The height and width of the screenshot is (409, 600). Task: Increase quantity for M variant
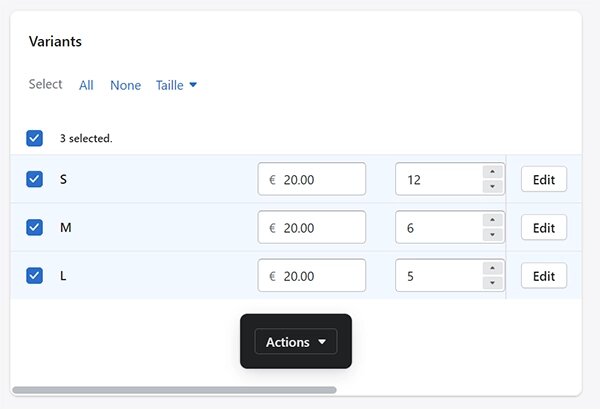(x=492, y=220)
